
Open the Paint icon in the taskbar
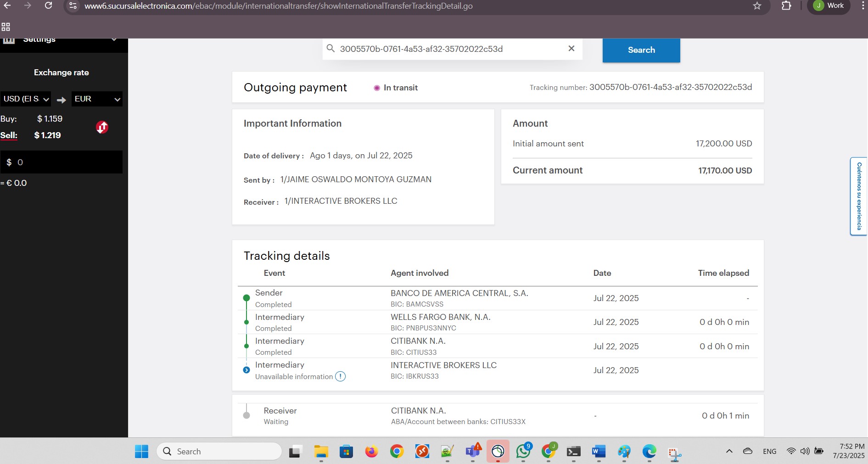[624, 452]
